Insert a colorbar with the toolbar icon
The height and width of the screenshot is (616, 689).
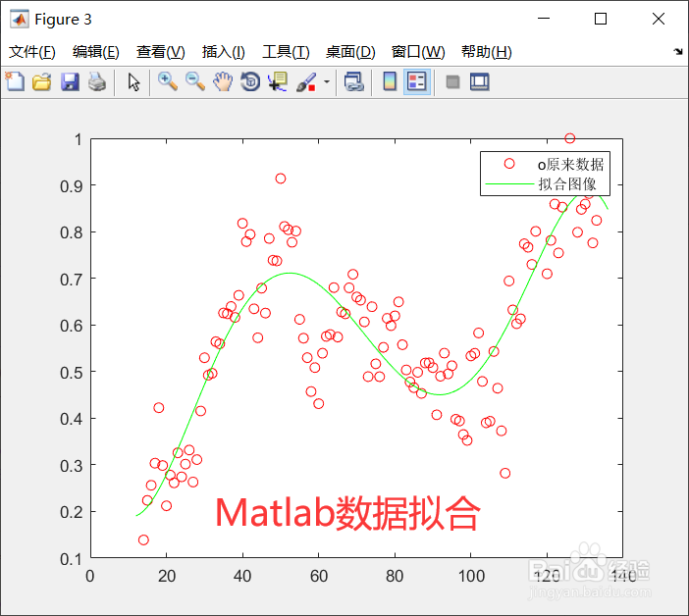point(390,81)
